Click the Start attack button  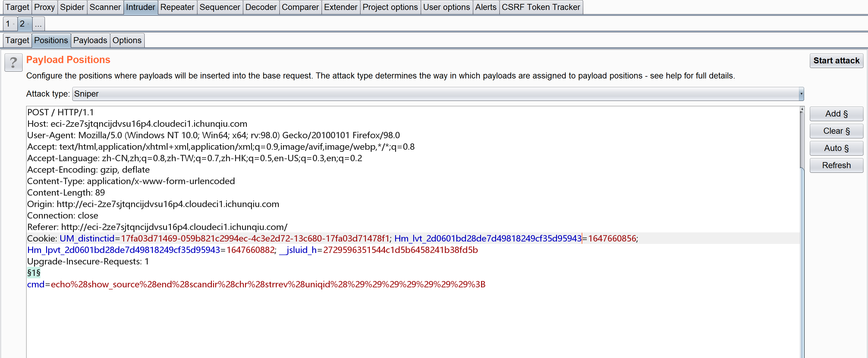coord(836,61)
